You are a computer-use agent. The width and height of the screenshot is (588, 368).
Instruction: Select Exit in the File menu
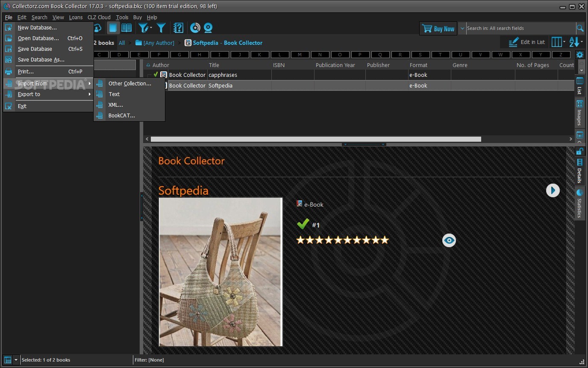(48, 106)
